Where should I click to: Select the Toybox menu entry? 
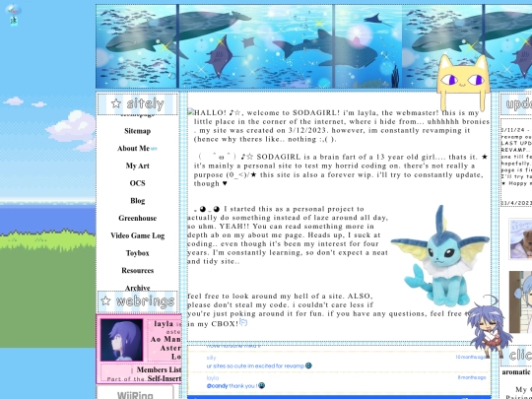coord(137,253)
